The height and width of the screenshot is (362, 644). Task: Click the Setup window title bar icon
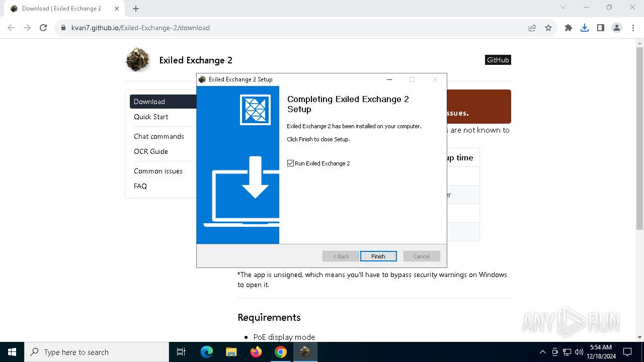point(202,79)
